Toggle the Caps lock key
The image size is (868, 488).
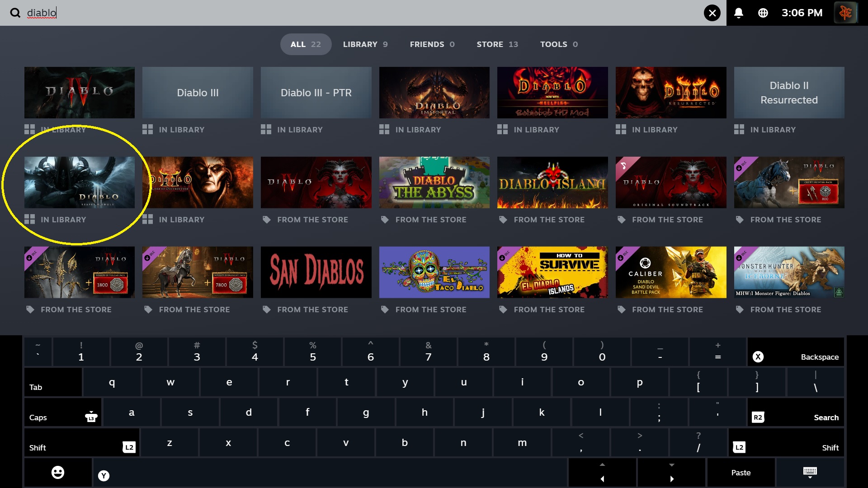tap(63, 413)
